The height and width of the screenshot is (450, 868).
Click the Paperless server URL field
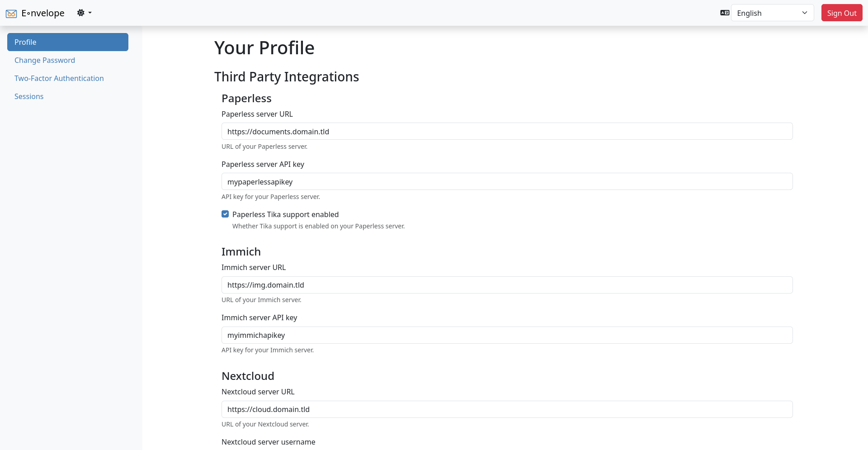pyautogui.click(x=506, y=131)
